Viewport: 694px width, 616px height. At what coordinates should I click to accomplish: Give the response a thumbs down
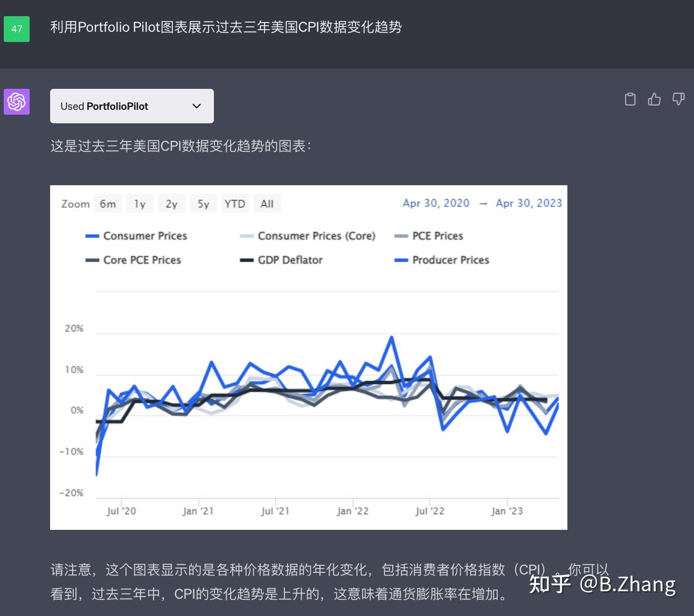pos(678,99)
